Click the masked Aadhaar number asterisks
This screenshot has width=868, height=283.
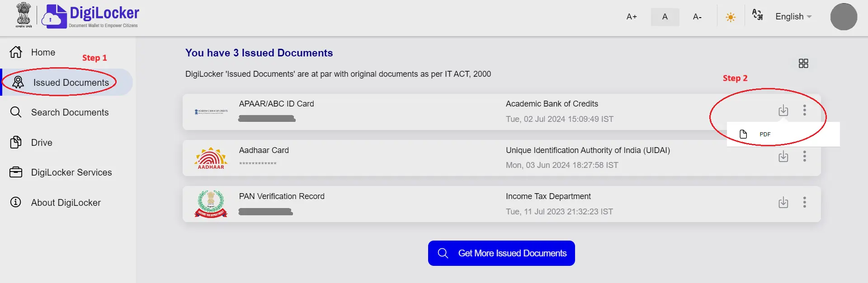click(258, 164)
